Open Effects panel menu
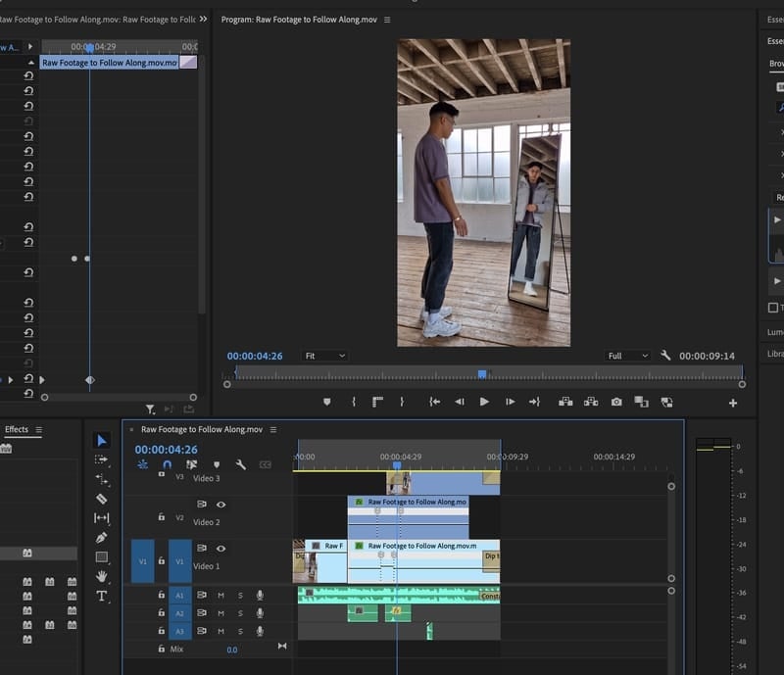Screen dimensions: 784x675 point(39,429)
